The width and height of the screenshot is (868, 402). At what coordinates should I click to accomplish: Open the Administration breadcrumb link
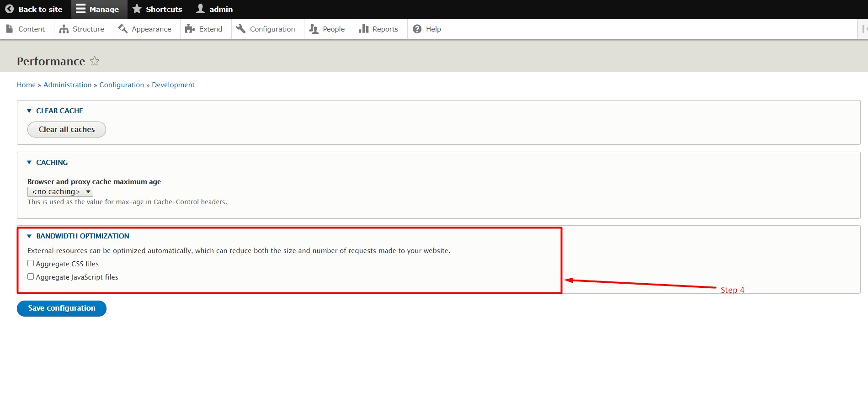point(68,85)
